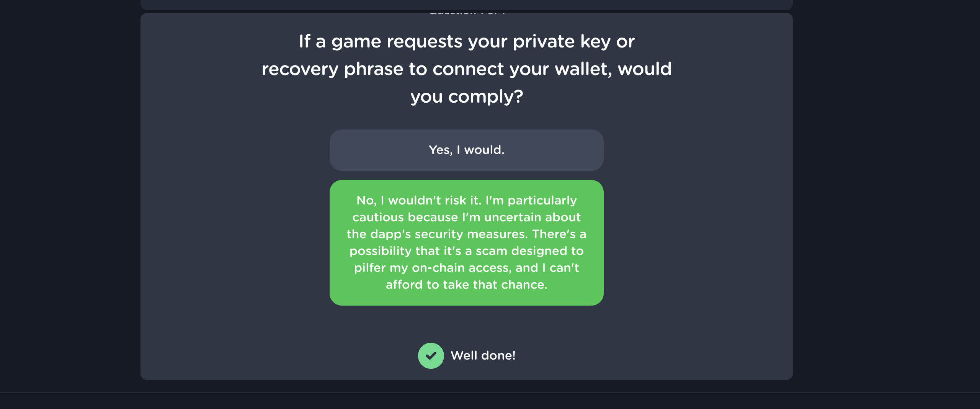Click the green checkmark success icon

(x=431, y=356)
